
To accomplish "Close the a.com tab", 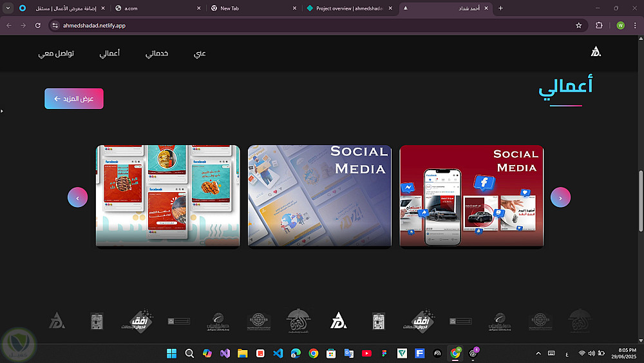I will click(199, 8).
